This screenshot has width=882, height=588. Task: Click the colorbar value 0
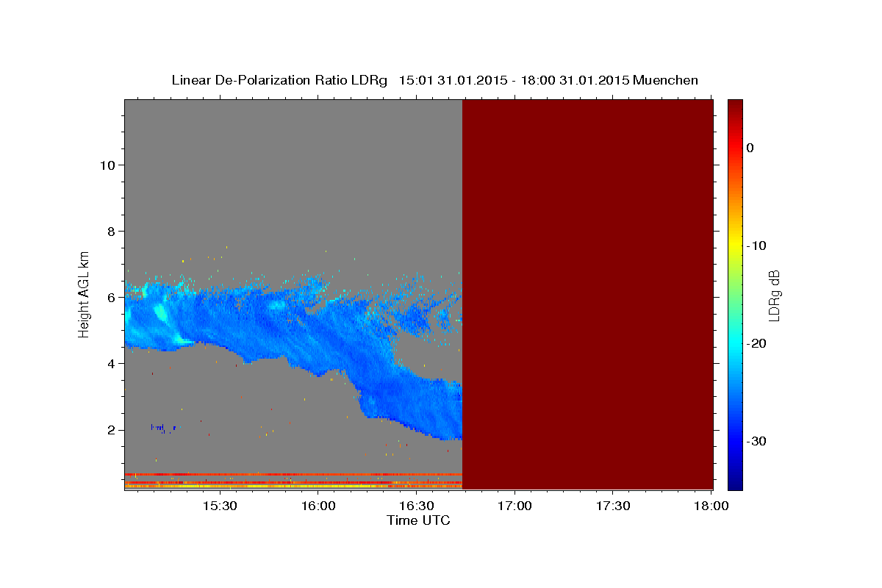(x=750, y=148)
